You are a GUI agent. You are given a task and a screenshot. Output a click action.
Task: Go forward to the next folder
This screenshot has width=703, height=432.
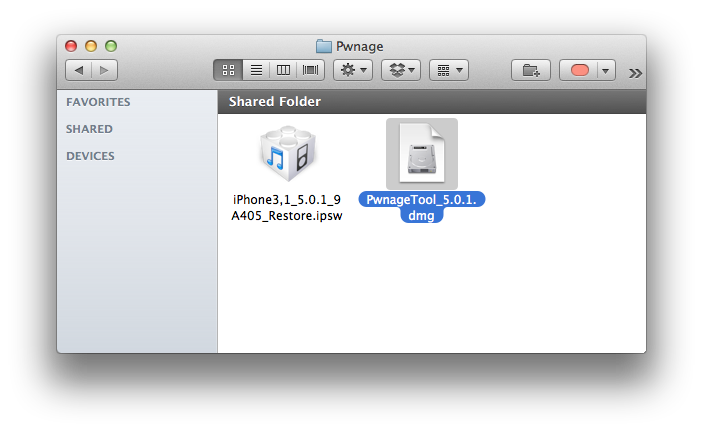coord(104,70)
